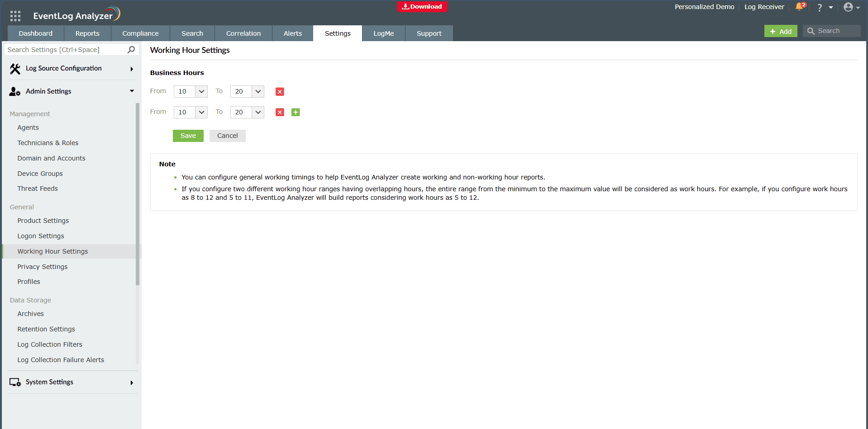The height and width of the screenshot is (429, 868).
Task: Save the working hour settings
Action: (188, 136)
